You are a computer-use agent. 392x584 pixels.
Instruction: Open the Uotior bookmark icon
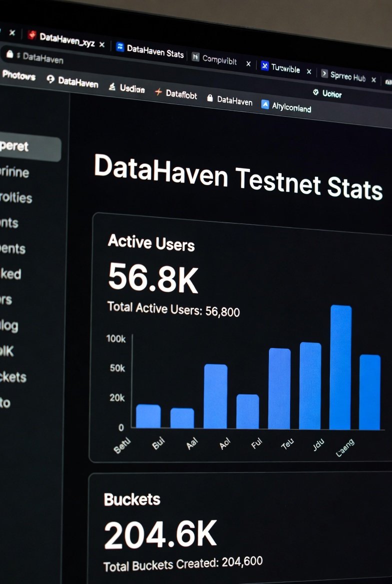click(315, 92)
